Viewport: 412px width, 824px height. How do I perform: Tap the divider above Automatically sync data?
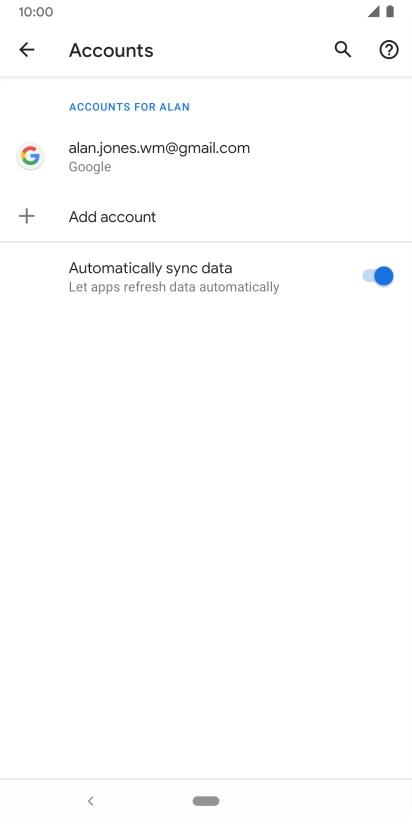point(206,242)
